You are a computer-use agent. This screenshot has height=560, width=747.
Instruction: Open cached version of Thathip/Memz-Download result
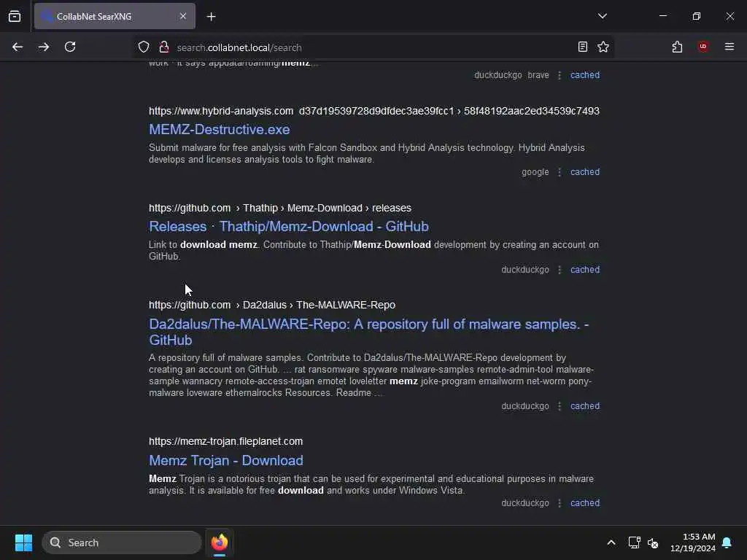click(585, 270)
